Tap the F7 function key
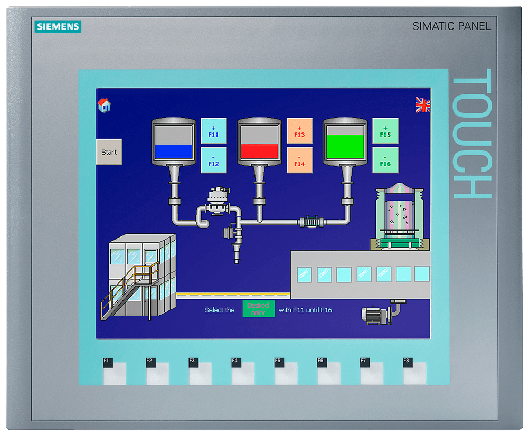The image size is (528, 435). tap(371, 372)
